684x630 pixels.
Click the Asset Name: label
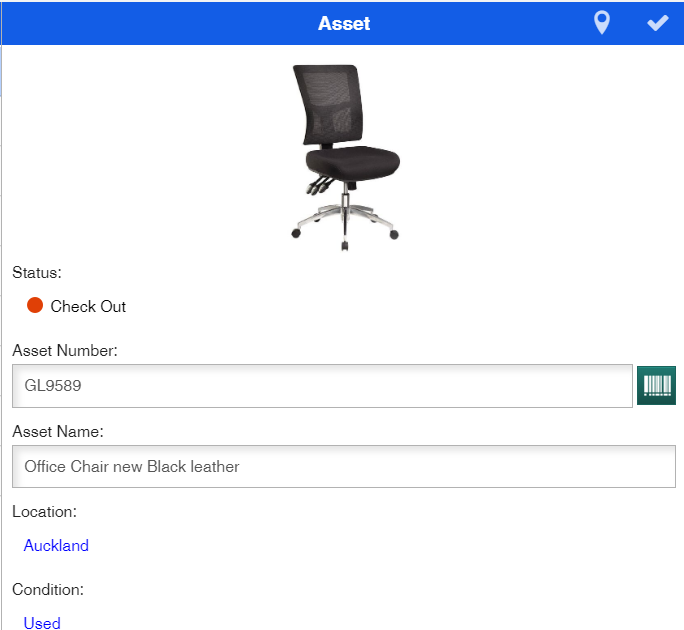click(x=58, y=431)
